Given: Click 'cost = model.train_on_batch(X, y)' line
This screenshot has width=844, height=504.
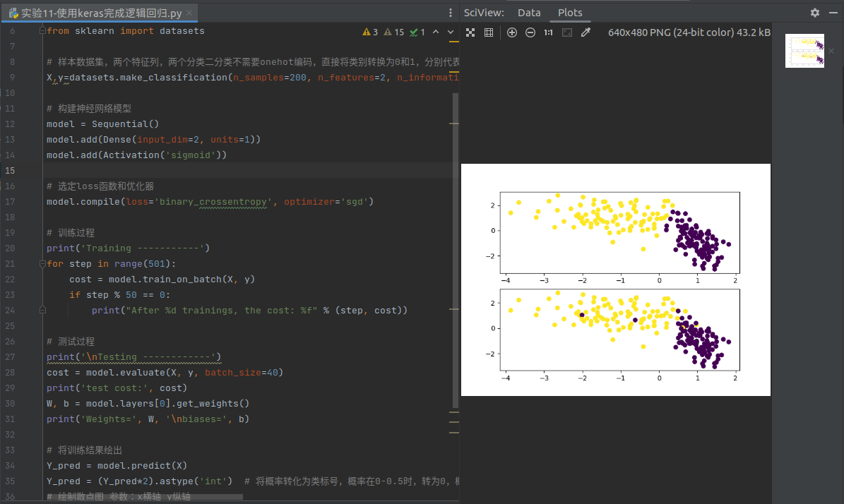Looking at the screenshot, I should point(162,279).
